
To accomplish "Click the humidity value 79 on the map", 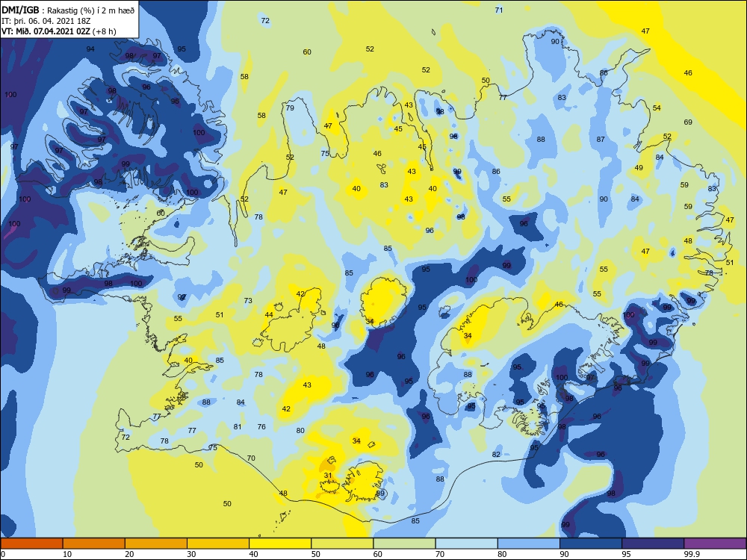I will pyautogui.click(x=290, y=108).
